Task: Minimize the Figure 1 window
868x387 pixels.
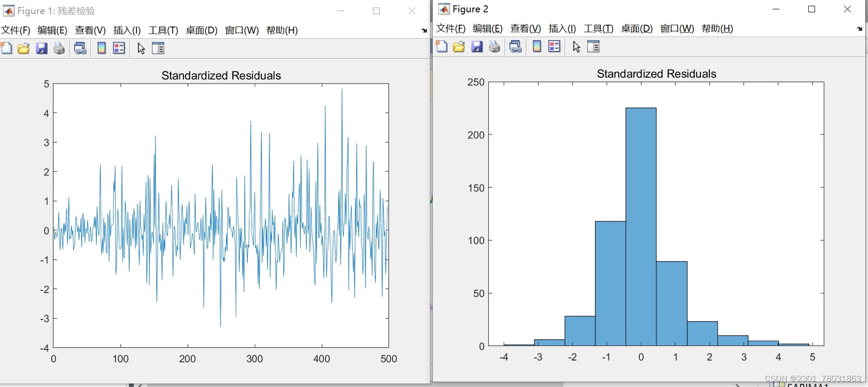Action: pos(341,11)
